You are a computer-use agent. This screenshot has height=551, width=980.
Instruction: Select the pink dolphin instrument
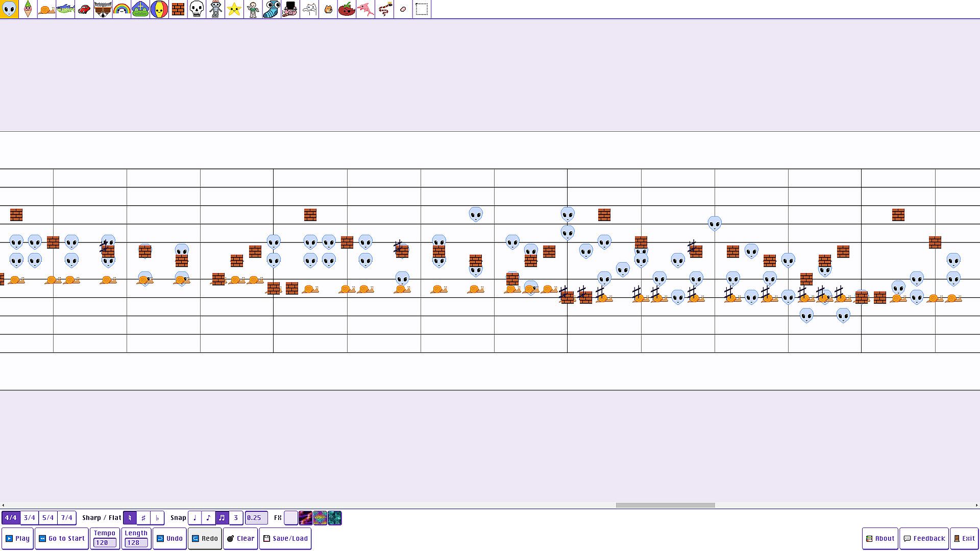365,9
